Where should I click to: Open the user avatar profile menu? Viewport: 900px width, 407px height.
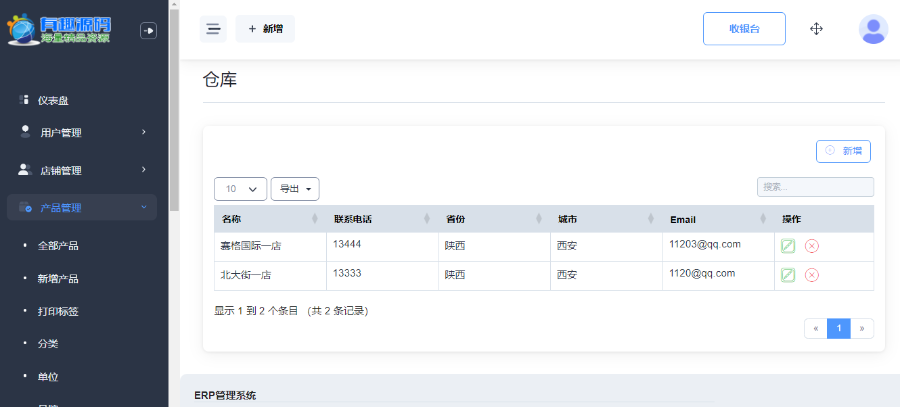pyautogui.click(x=872, y=29)
